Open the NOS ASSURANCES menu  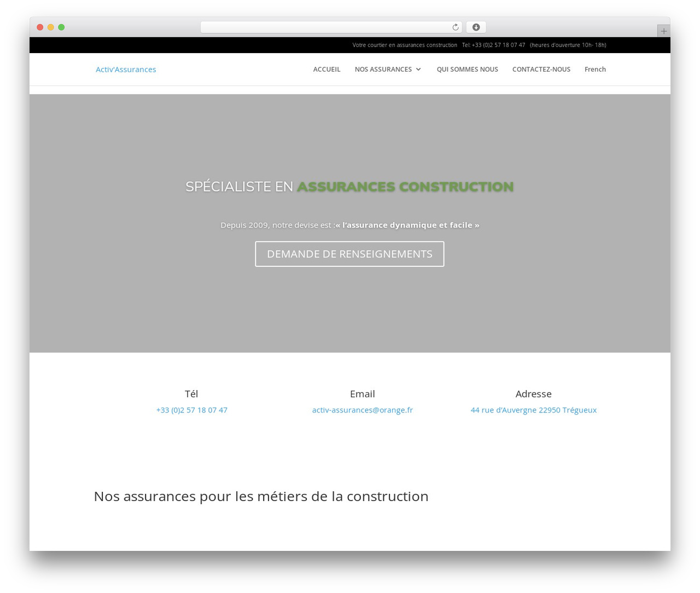tap(383, 69)
